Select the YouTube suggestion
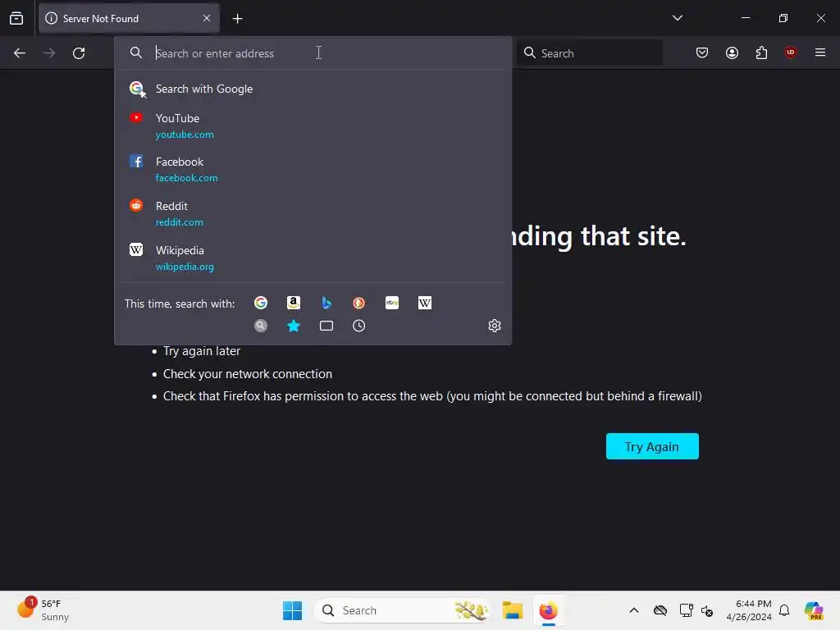The height and width of the screenshot is (630, 840). pyautogui.click(x=313, y=126)
